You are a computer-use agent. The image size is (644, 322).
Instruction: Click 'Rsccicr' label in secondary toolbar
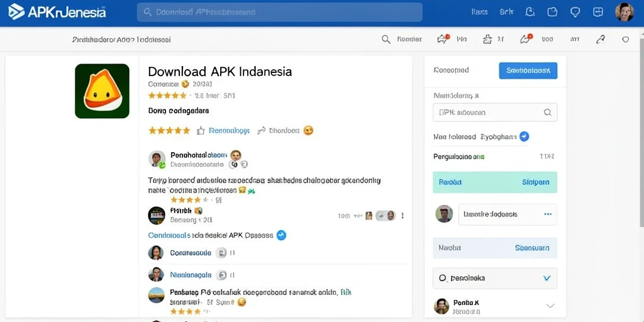pyautogui.click(x=409, y=40)
